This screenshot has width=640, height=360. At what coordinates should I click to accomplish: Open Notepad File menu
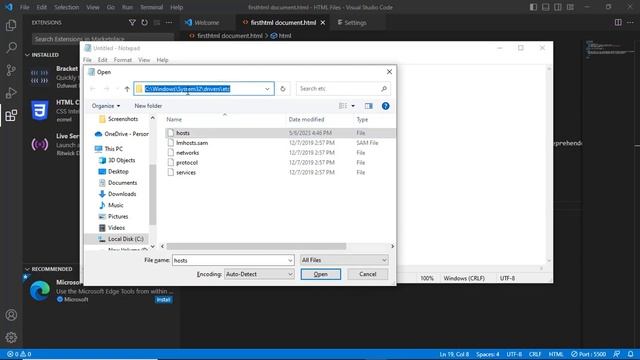click(x=87, y=60)
